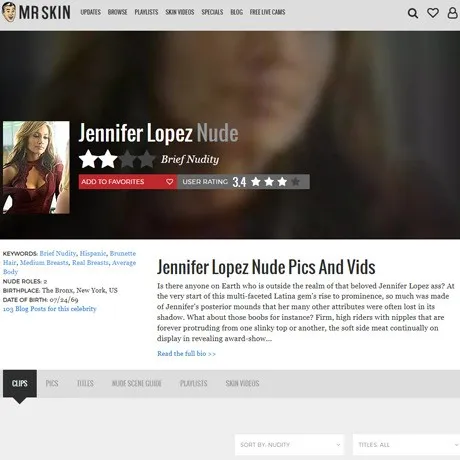Image resolution: width=460 pixels, height=460 pixels.
Task: Click the Real Breasts keyword link
Action: pos(90,263)
